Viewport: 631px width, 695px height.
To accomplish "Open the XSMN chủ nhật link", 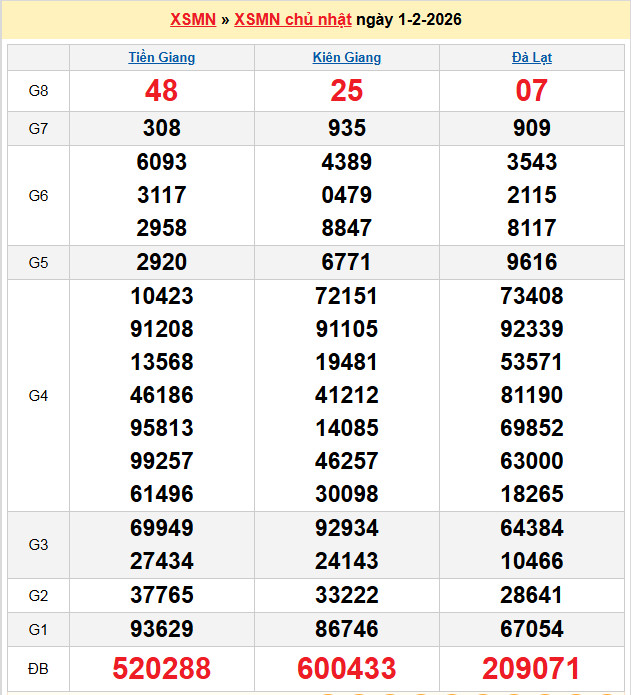I will click(x=293, y=20).
